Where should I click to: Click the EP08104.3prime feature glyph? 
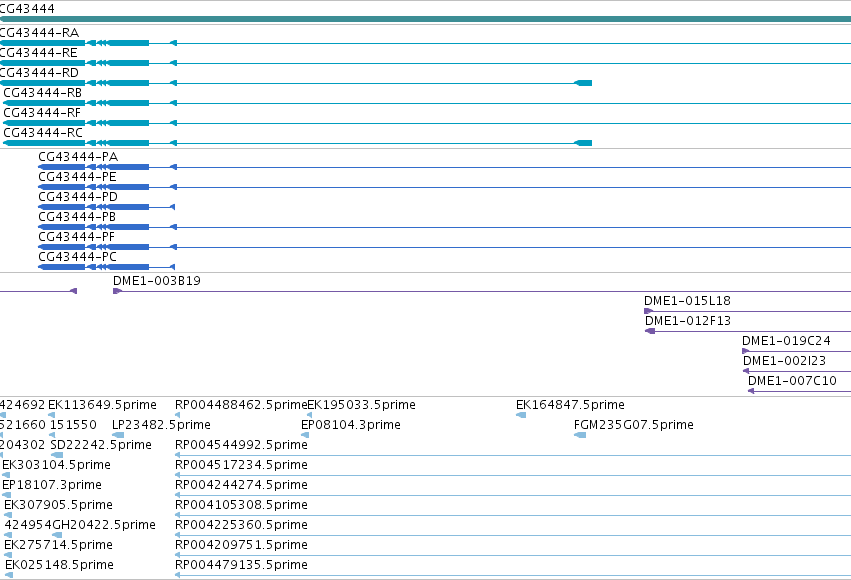[305, 435]
